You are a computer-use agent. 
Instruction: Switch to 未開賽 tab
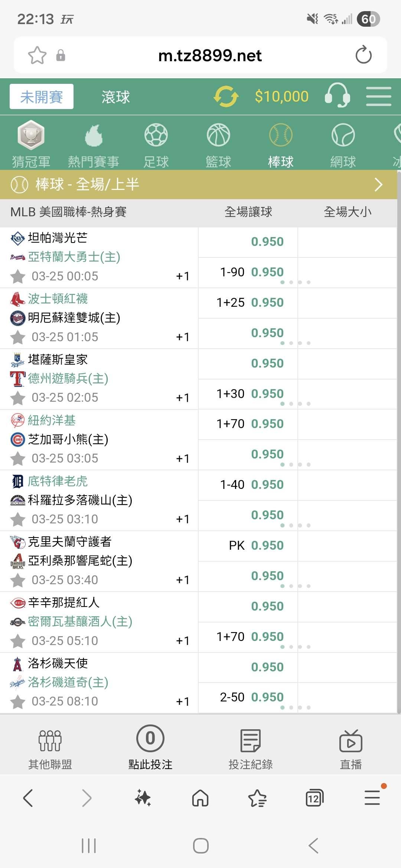42,97
